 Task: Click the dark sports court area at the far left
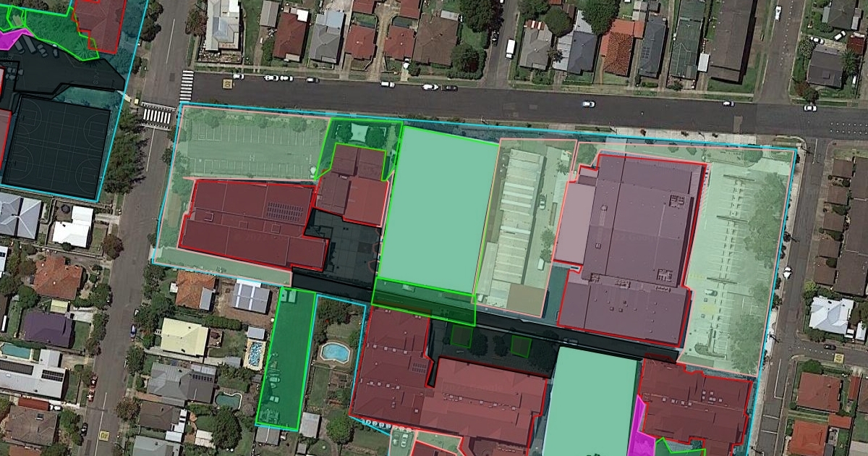[54, 145]
